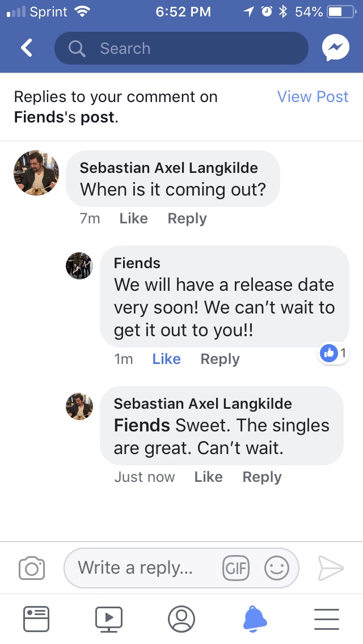This screenshot has height=644, width=363.
Task: Go to the News Feed tab
Action: [x=36, y=618]
